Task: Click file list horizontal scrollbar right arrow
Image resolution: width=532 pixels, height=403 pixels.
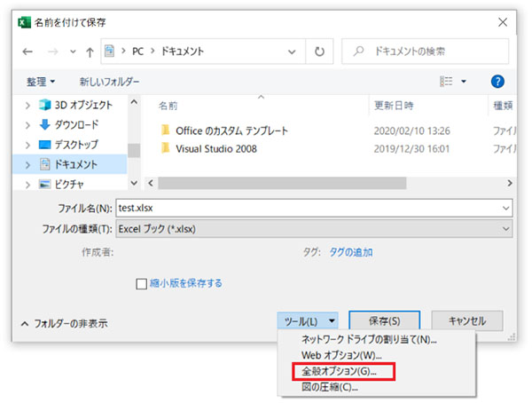Action: pyautogui.click(x=510, y=183)
